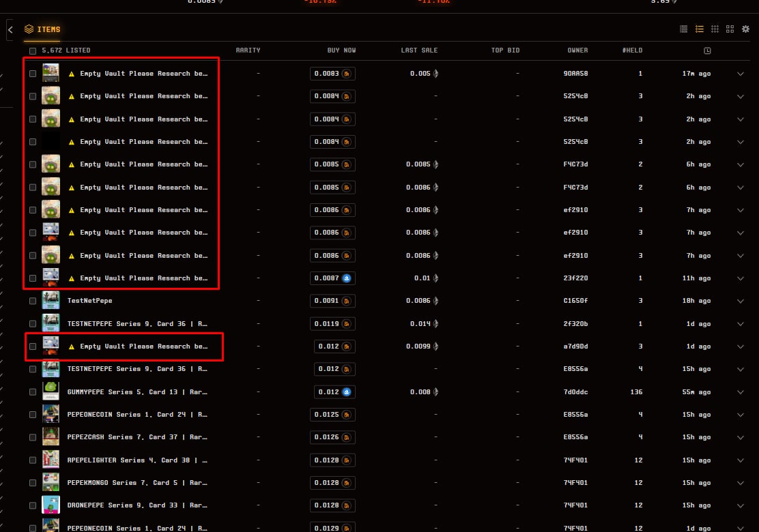759x532 pixels.
Task: Select the checkbox for the 23f220 row
Action: tap(33, 278)
